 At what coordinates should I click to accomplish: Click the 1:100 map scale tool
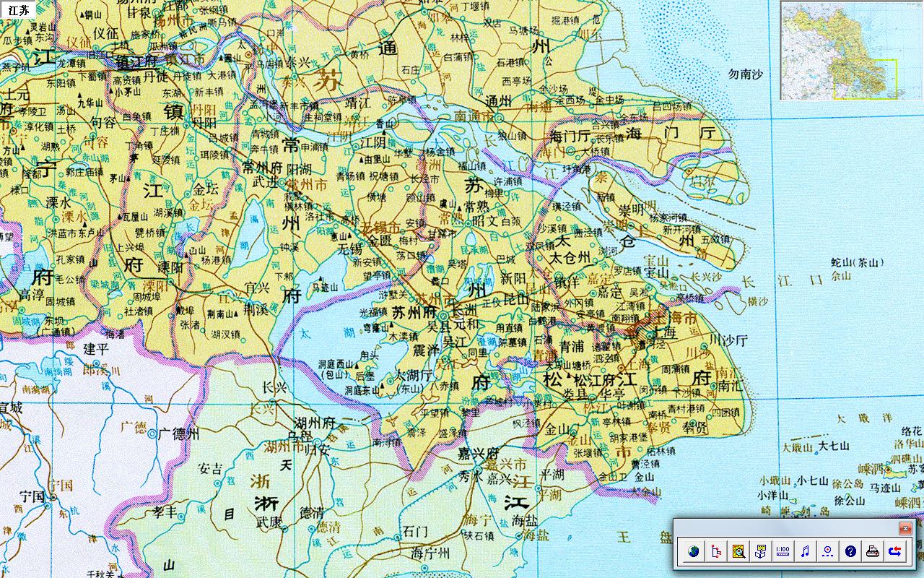tap(783, 552)
